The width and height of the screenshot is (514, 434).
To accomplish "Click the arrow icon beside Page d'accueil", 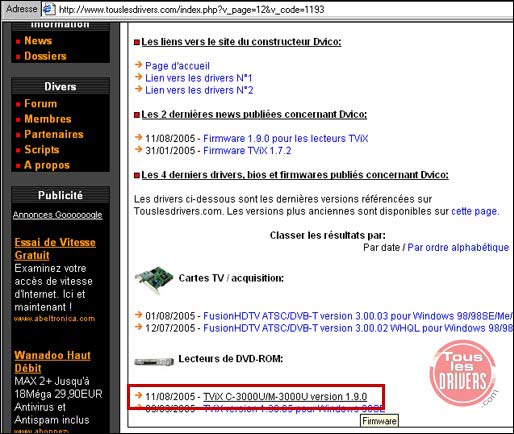I will point(138,64).
